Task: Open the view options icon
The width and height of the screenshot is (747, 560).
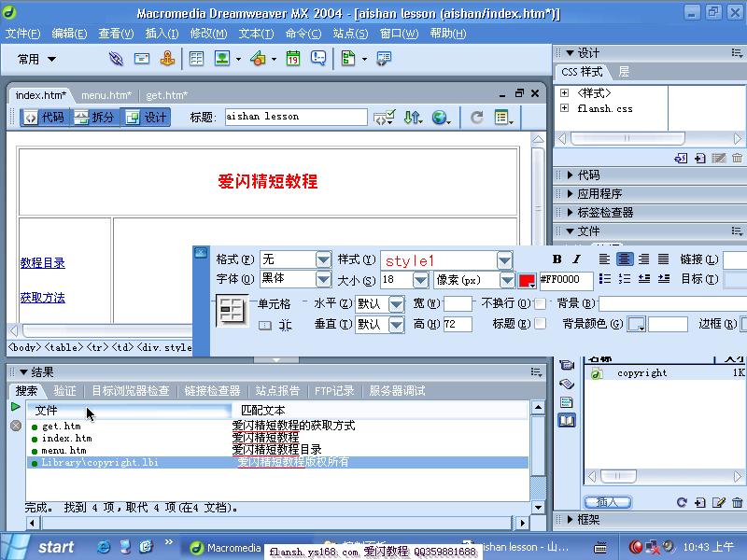Action: [x=503, y=118]
